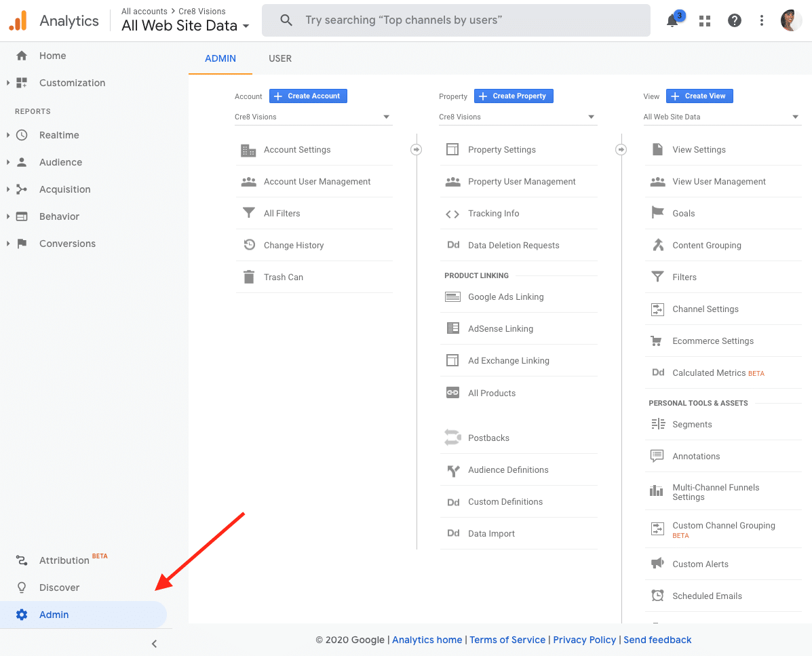Image resolution: width=812 pixels, height=656 pixels.
Task: Click the search field in the header
Action: [456, 20]
